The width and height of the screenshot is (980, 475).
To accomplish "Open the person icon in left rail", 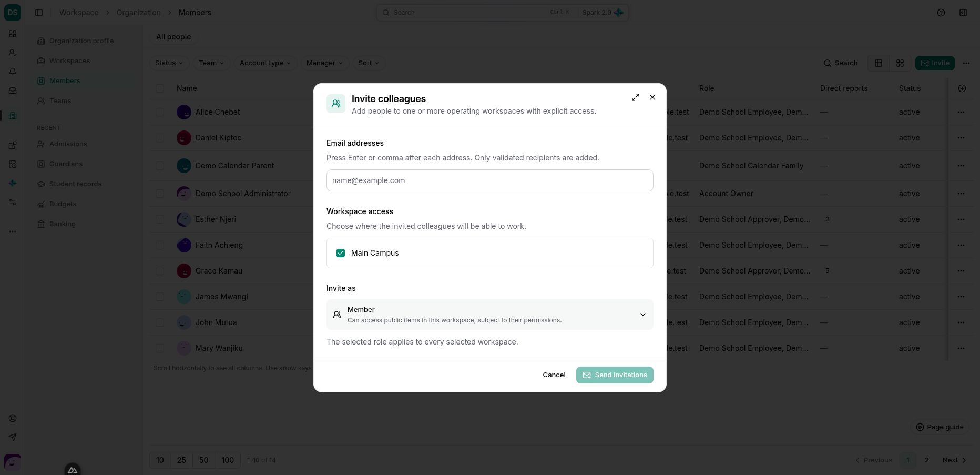I will 13,53.
